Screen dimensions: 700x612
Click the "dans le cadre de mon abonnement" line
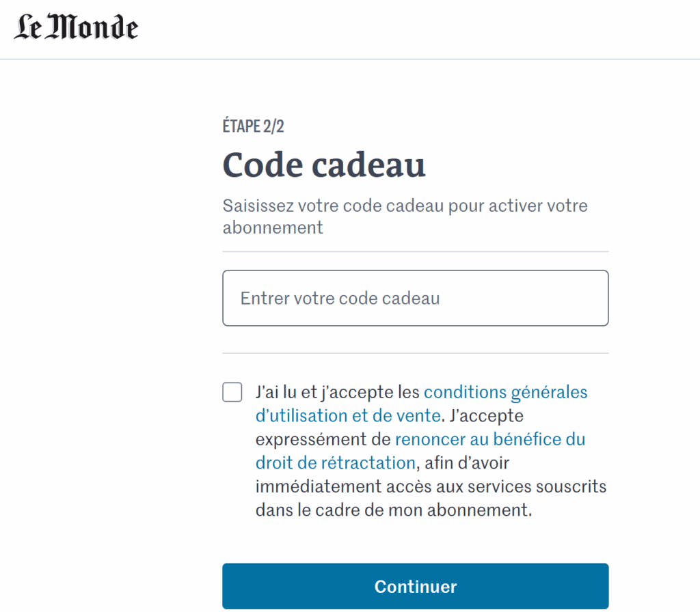[x=393, y=510]
